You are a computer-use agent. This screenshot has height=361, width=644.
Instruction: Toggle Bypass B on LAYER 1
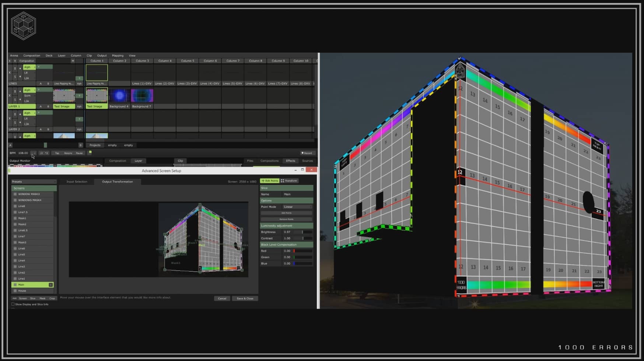point(15,91)
